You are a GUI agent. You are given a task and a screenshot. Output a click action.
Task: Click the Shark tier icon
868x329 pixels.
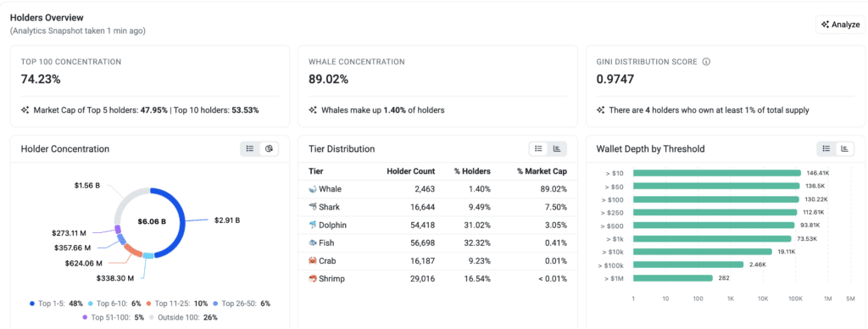pos(312,207)
